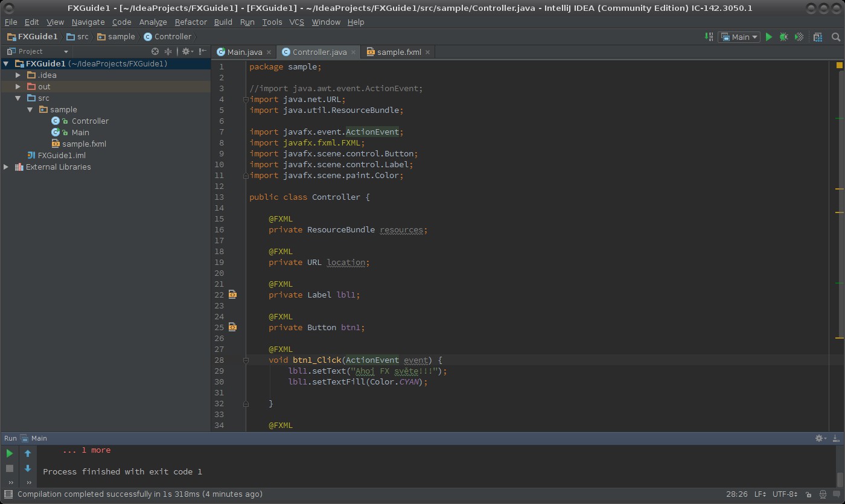Screen dimensions: 845x504
Task: Collapse the sample package in Project tree
Action: pyautogui.click(x=28, y=109)
